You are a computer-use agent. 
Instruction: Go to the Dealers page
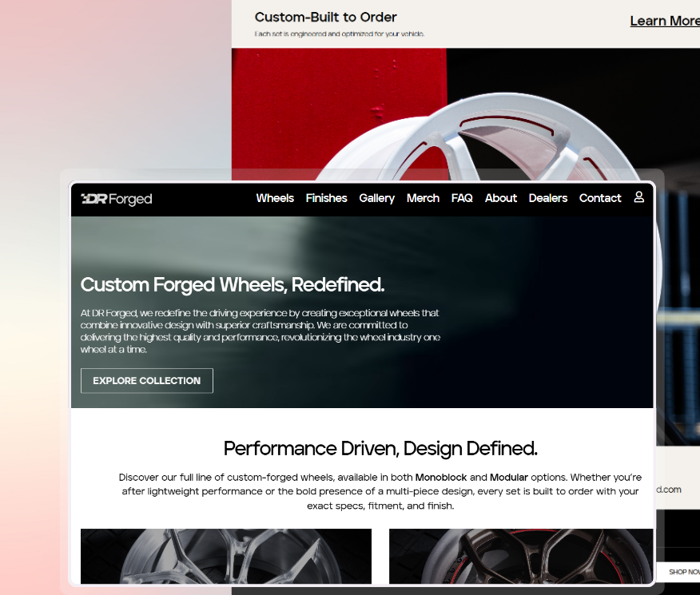point(548,198)
